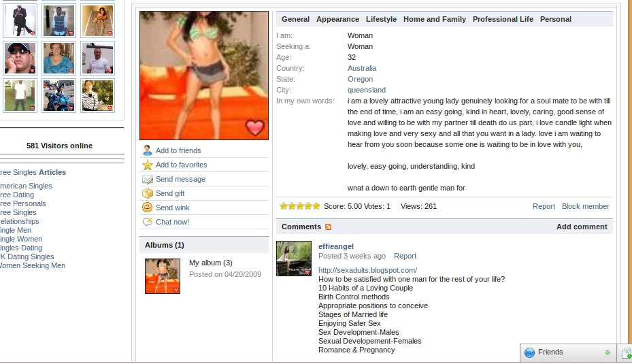Click the Send message envelope icon
This screenshot has width=632, height=364.
[148, 179]
